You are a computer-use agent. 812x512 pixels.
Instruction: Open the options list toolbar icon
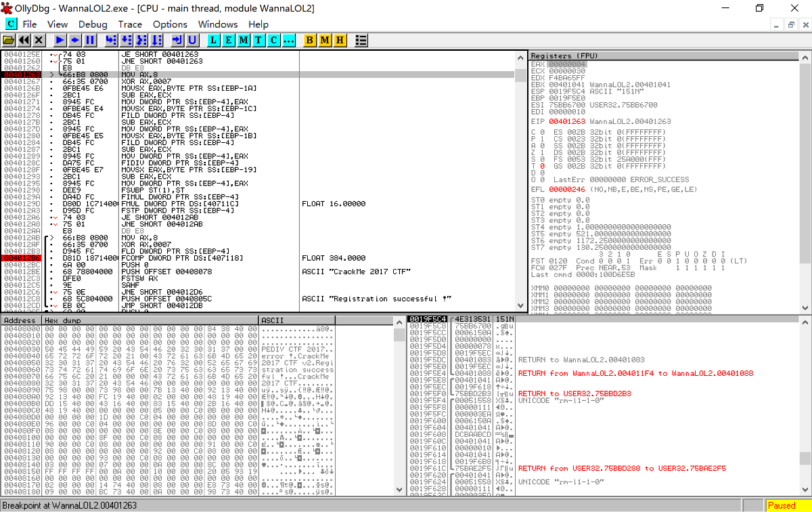361,41
